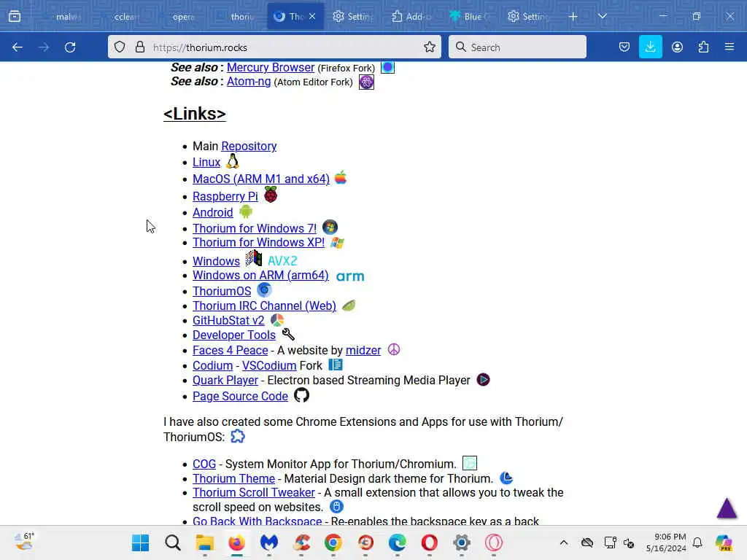This screenshot has height=560, width=747.
Task: Click the Linux penguin icon
Action: [233, 161]
